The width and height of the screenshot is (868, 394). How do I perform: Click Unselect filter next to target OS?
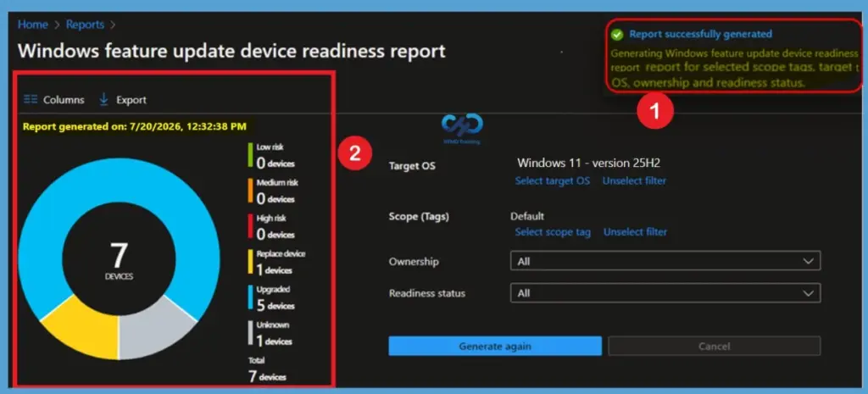pyautogui.click(x=634, y=181)
